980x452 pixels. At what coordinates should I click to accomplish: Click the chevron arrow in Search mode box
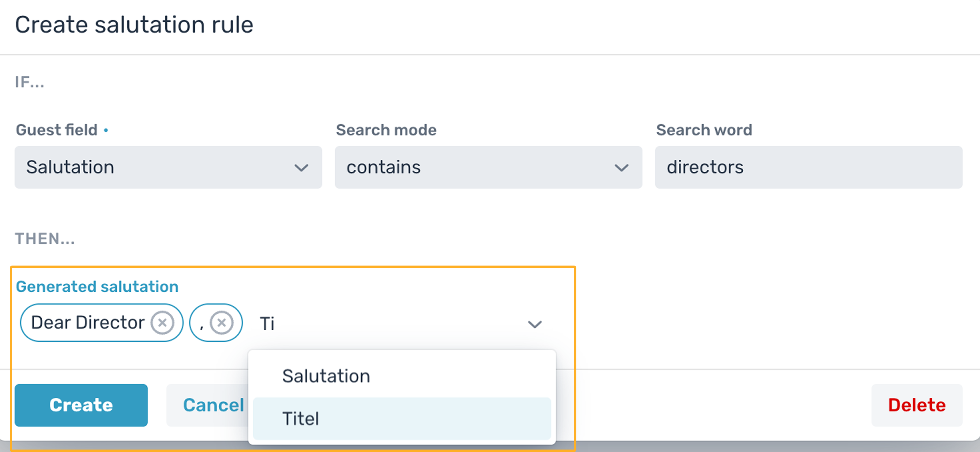point(622,167)
